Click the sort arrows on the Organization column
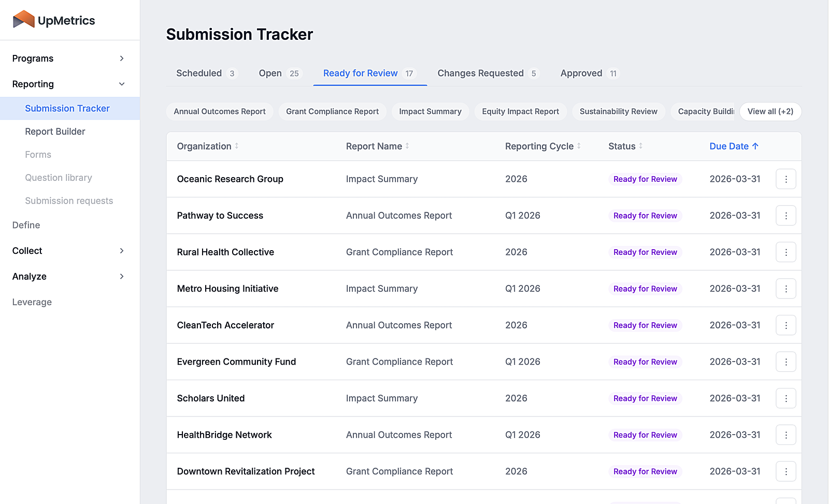829x504 pixels. (x=237, y=146)
